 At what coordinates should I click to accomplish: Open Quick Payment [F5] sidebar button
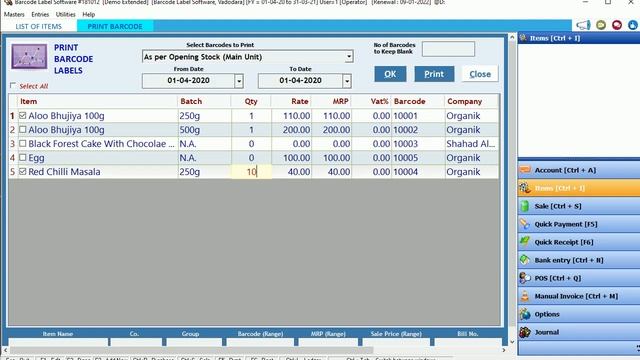579,224
